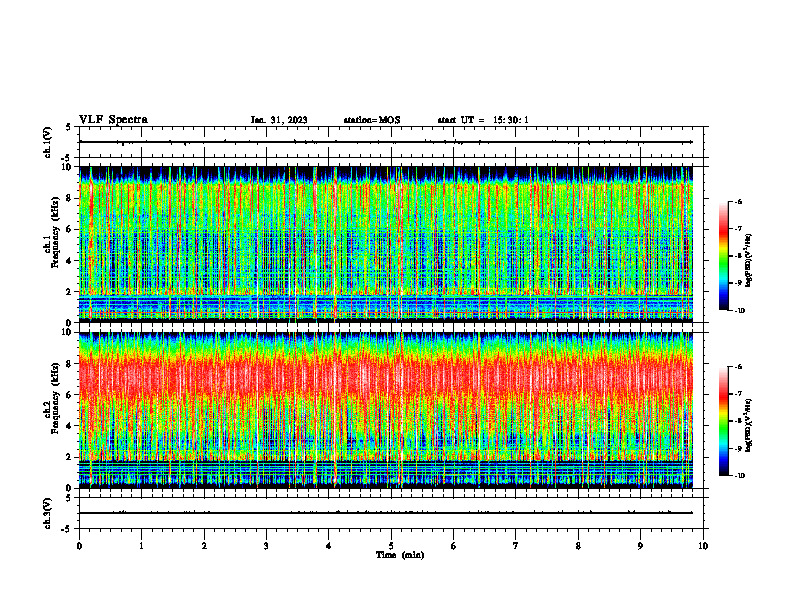Viewport: 792px width, 612px height.
Task: Click the "5" tick on ch.3(V) axis
Action: click(x=70, y=498)
